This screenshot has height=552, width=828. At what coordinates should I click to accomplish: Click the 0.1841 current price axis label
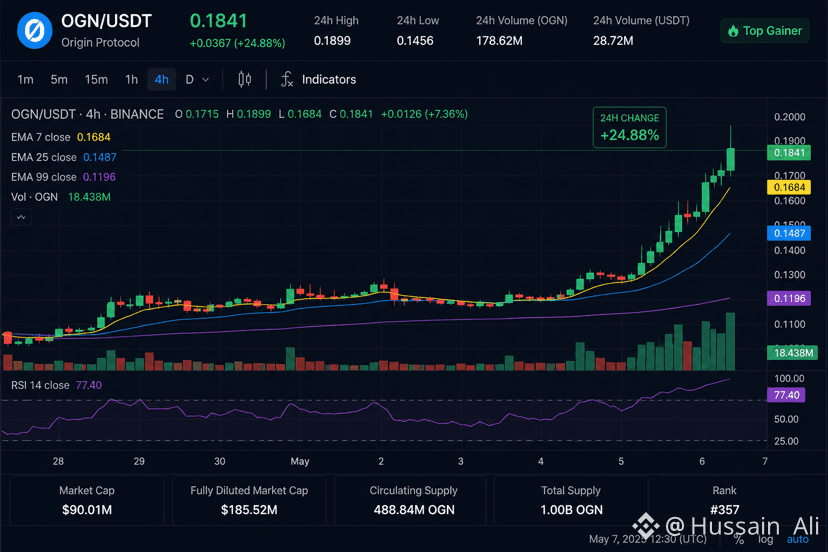click(x=789, y=153)
